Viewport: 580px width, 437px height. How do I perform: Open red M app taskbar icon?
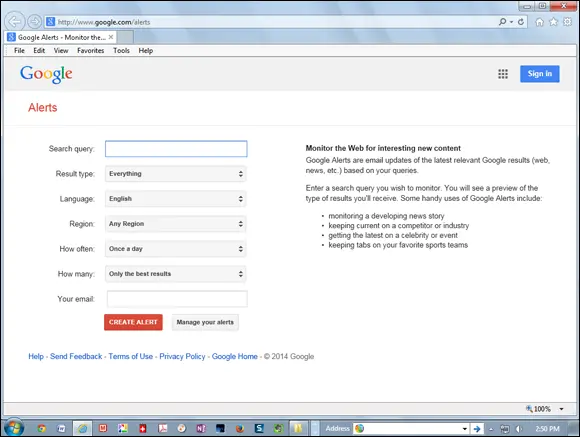click(103, 428)
